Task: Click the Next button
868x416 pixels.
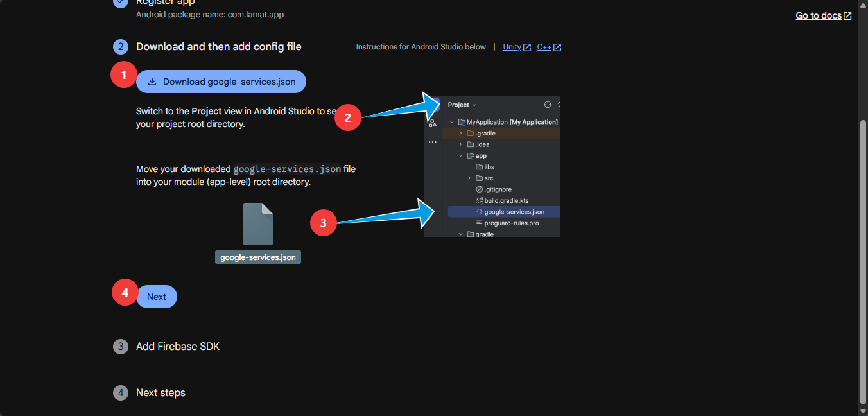Action: (x=157, y=297)
